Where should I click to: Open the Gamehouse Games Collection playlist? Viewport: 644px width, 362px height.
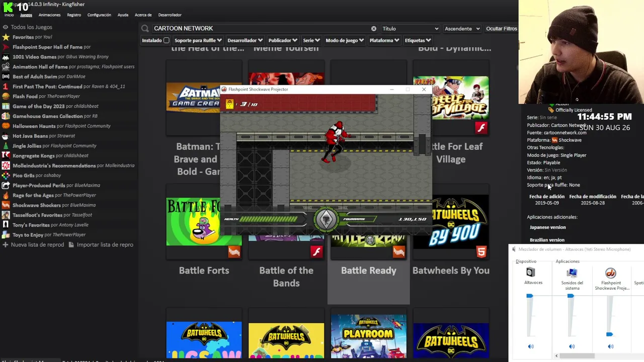[55, 116]
